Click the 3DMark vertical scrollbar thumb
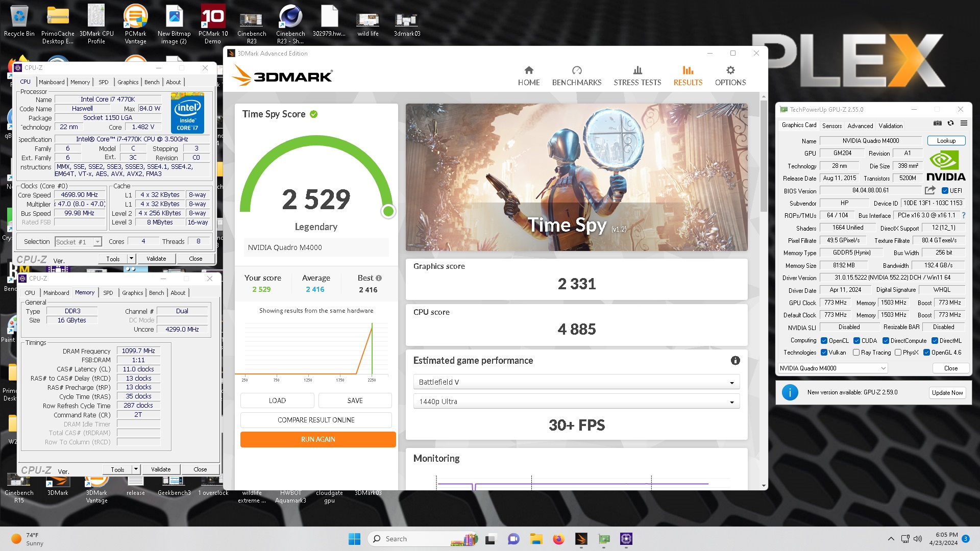 pyautogui.click(x=764, y=156)
